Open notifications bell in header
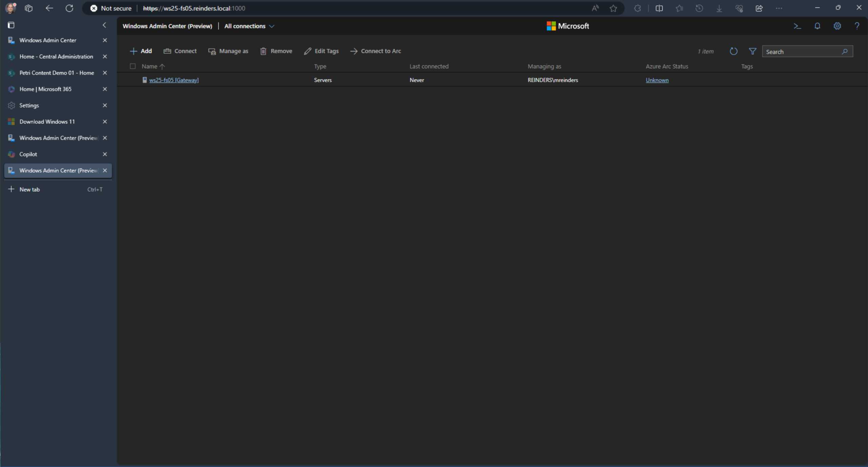The height and width of the screenshot is (467, 868). point(817,26)
